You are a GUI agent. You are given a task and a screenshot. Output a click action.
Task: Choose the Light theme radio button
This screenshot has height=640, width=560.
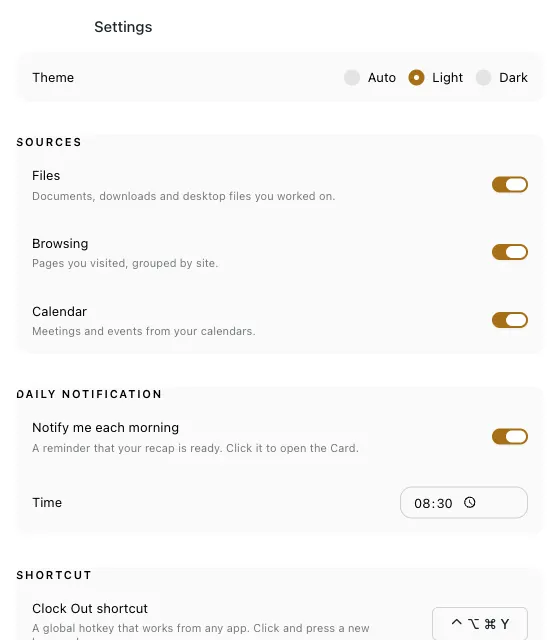coord(416,78)
